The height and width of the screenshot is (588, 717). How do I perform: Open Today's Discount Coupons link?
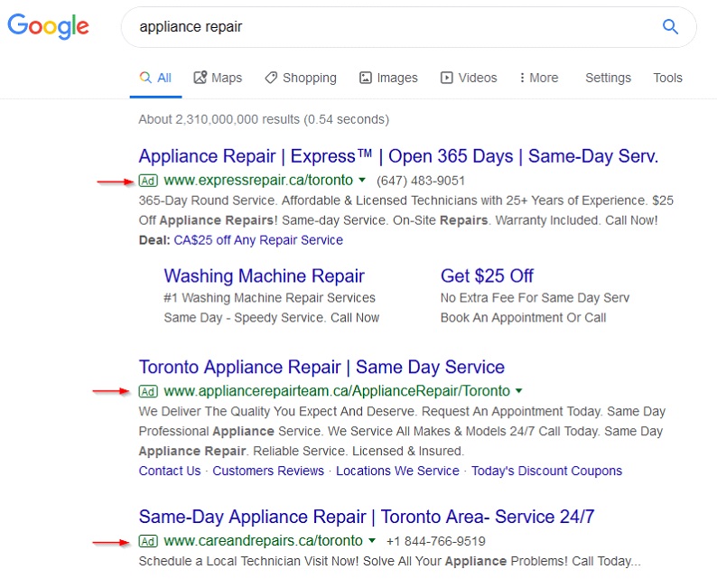coord(546,471)
